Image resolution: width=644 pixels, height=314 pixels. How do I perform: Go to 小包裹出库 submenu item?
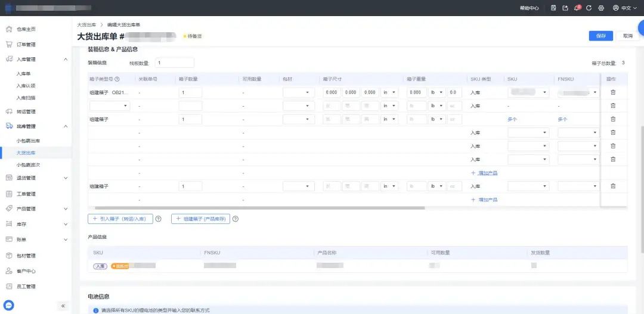tap(29, 141)
